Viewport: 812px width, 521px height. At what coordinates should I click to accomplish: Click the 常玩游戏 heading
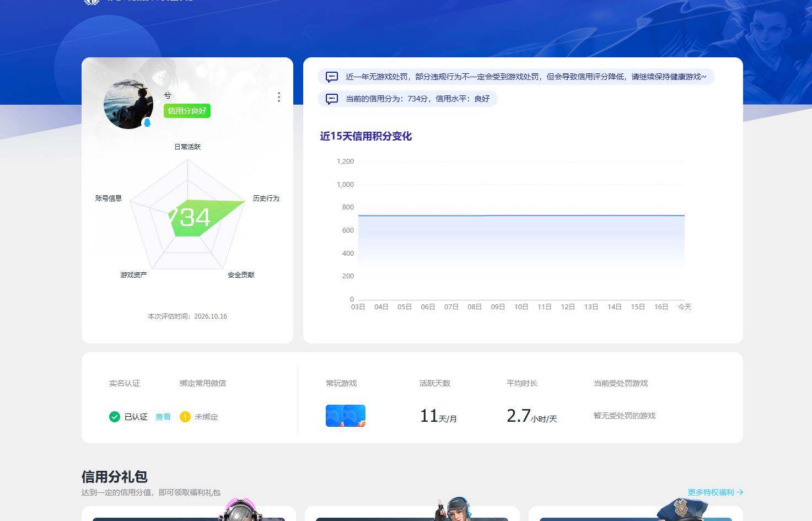tap(341, 383)
